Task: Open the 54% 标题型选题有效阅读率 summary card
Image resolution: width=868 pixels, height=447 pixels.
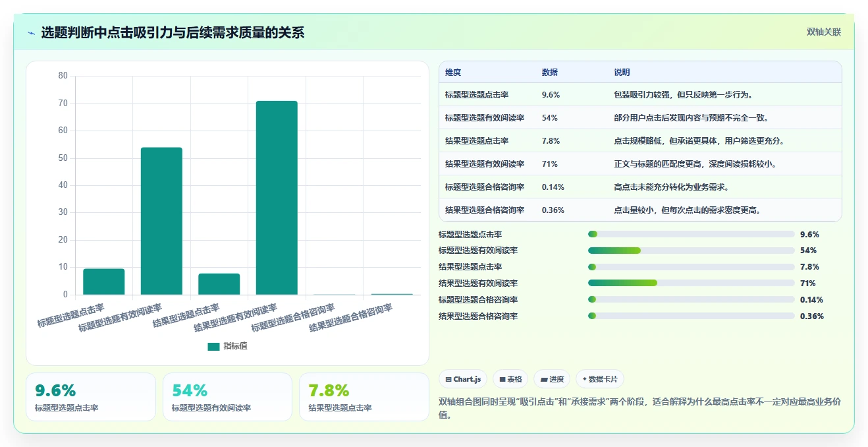Action: pyautogui.click(x=227, y=397)
